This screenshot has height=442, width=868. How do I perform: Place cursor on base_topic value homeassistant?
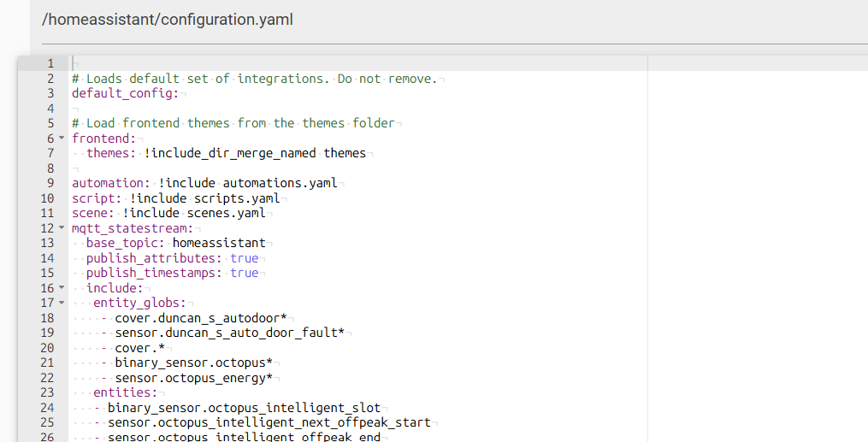tap(219, 243)
